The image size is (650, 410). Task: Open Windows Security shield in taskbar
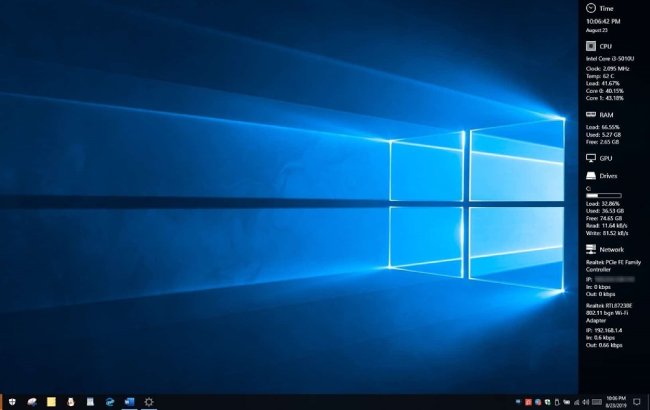[12, 402]
